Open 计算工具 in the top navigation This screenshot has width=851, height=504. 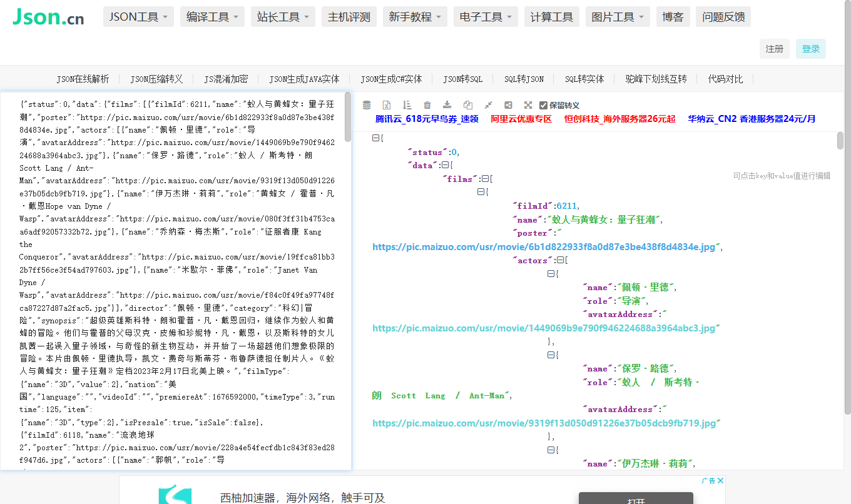(x=552, y=17)
